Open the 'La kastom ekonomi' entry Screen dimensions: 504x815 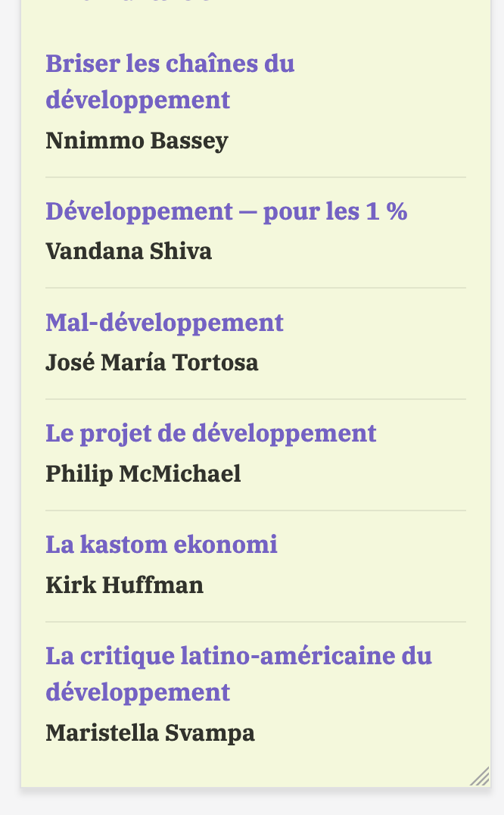tap(161, 545)
